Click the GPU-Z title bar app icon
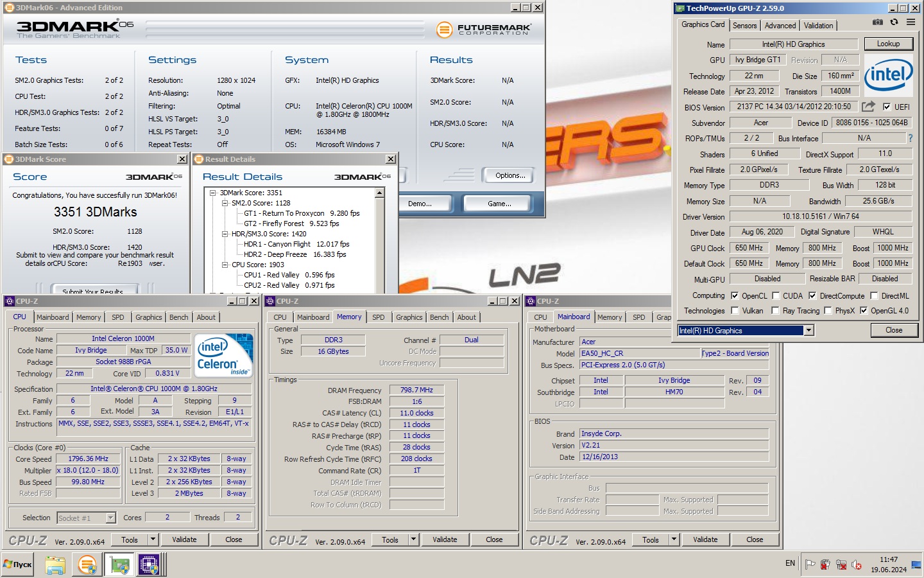Viewport: 924px width, 578px height. (680, 8)
